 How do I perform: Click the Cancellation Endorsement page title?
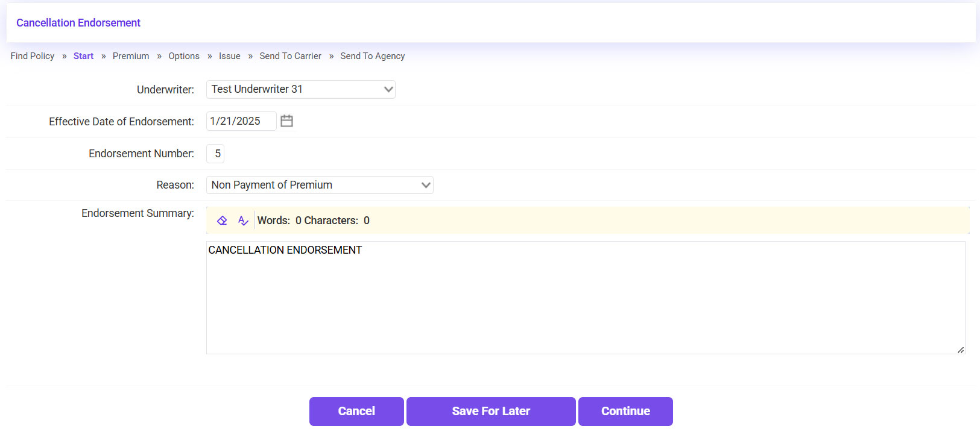coord(78,23)
